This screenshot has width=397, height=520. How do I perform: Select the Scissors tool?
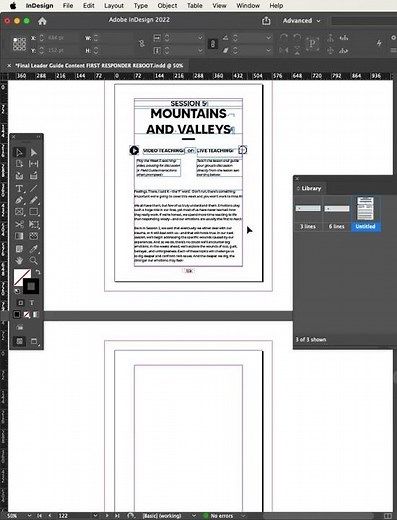point(19,224)
